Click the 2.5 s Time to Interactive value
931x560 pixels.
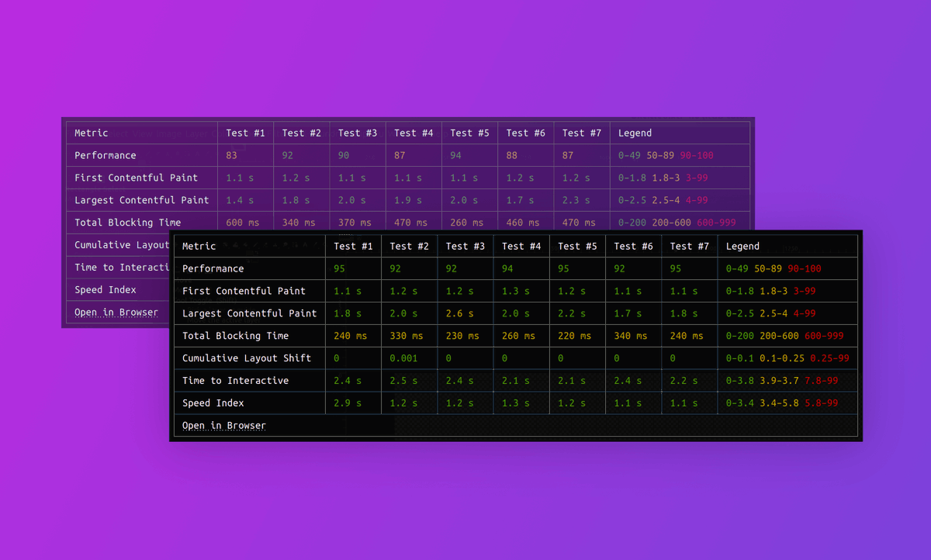(403, 381)
